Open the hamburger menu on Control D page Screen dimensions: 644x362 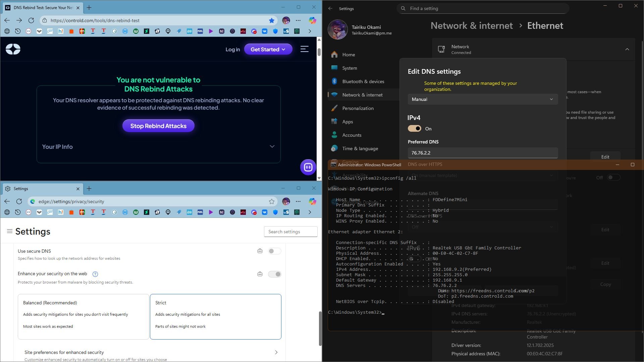304,49
